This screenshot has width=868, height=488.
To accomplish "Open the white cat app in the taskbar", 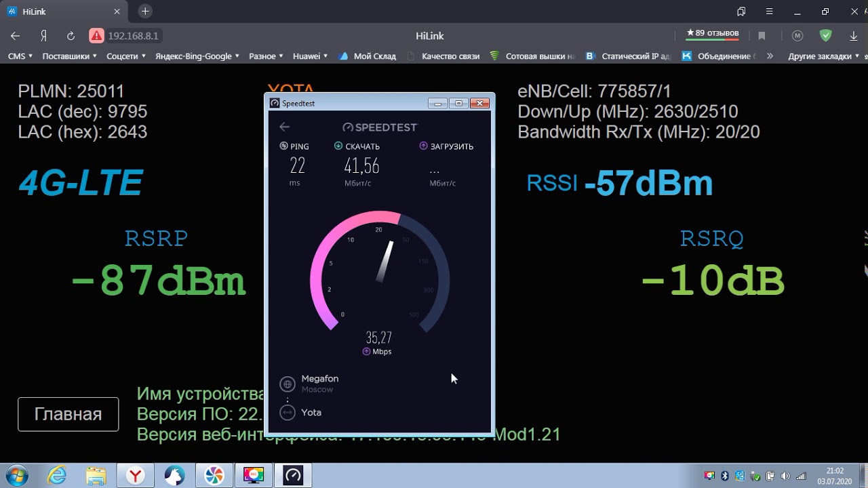I will point(175,475).
